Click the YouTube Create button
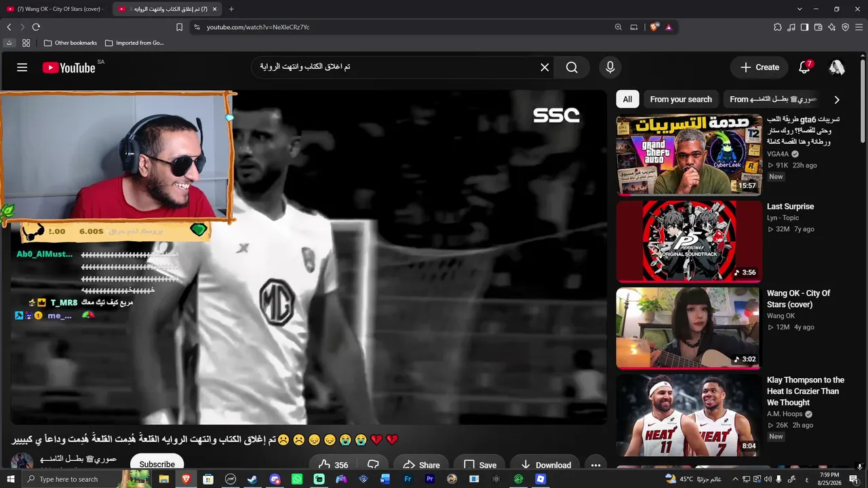 tap(759, 67)
